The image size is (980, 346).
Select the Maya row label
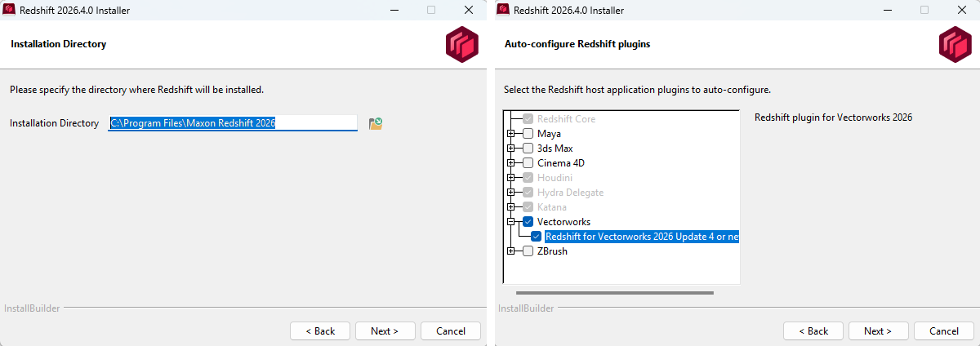pos(549,134)
